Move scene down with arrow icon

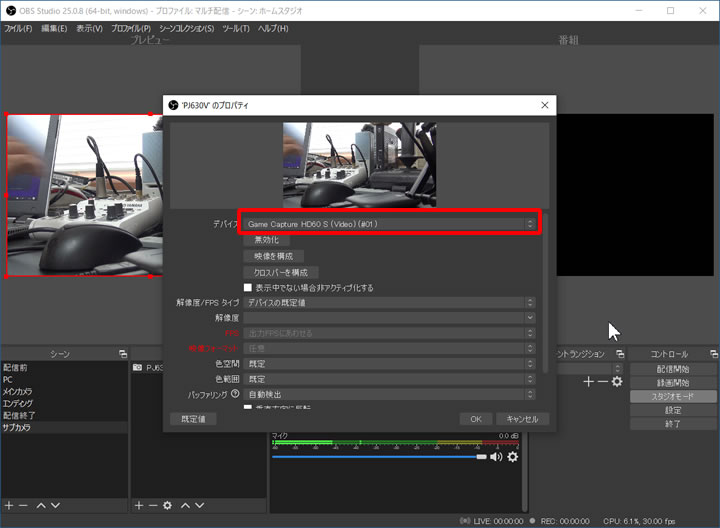(x=56, y=506)
